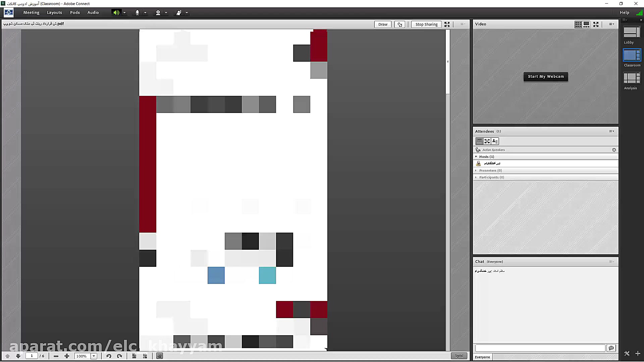Click the microphone icon in the top bar
The height and width of the screenshot is (362, 644).
click(x=137, y=12)
